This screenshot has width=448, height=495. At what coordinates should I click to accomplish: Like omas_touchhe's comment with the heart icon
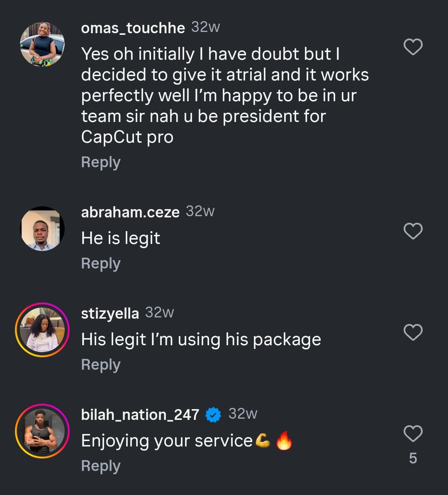[413, 47]
